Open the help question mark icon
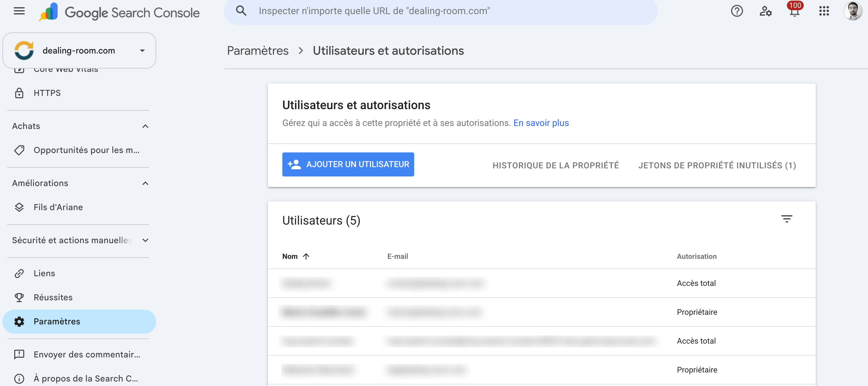The height and width of the screenshot is (386, 868). pyautogui.click(x=737, y=11)
